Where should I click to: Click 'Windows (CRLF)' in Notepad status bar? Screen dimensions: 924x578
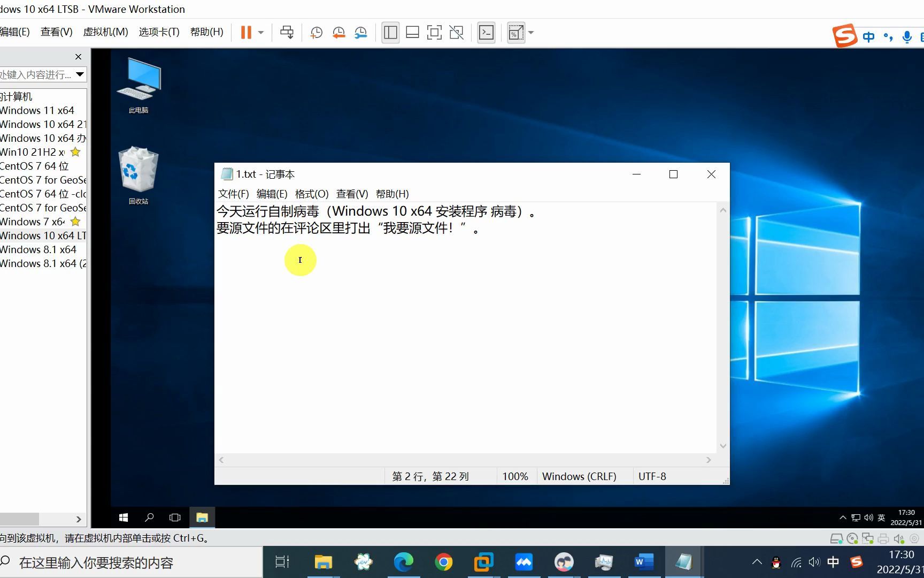click(579, 476)
